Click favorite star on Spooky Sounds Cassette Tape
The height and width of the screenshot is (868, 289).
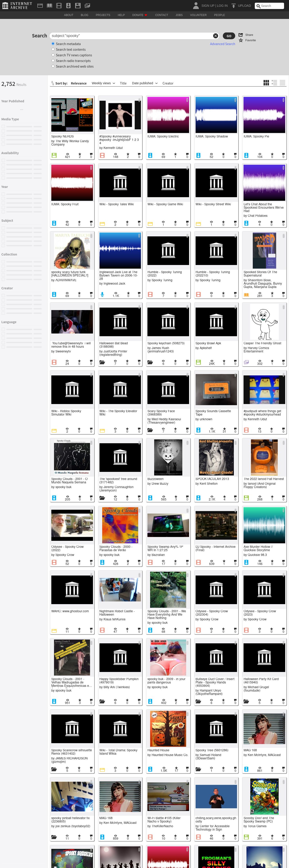pos(224,429)
